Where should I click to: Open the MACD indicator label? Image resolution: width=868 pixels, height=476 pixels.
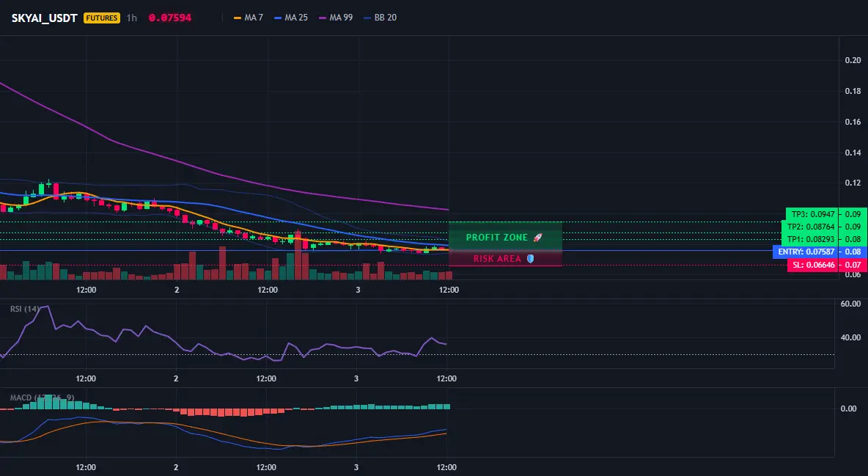(42, 398)
